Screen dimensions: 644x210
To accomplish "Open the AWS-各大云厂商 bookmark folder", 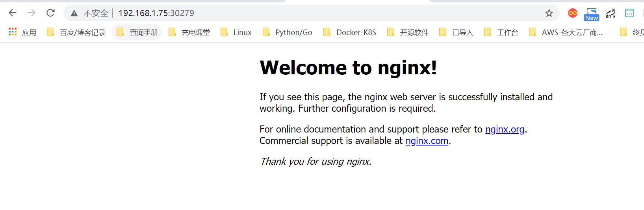I will point(566,32).
